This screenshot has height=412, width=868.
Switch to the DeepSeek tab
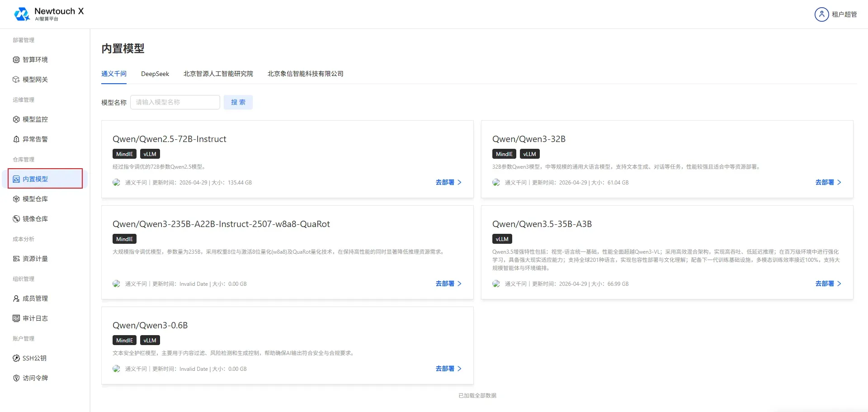155,74
